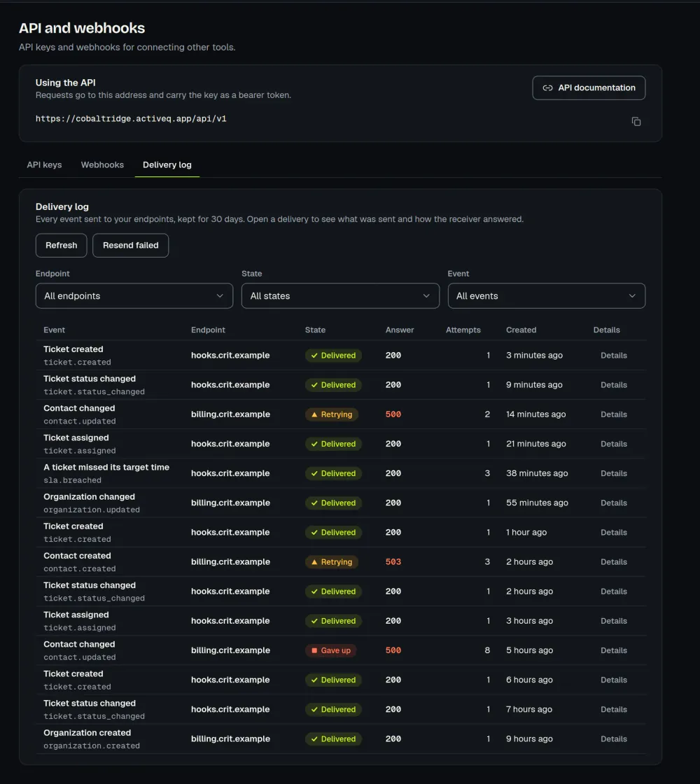Click the API base URL text
Screen dimensions: 700x784
pos(131,119)
